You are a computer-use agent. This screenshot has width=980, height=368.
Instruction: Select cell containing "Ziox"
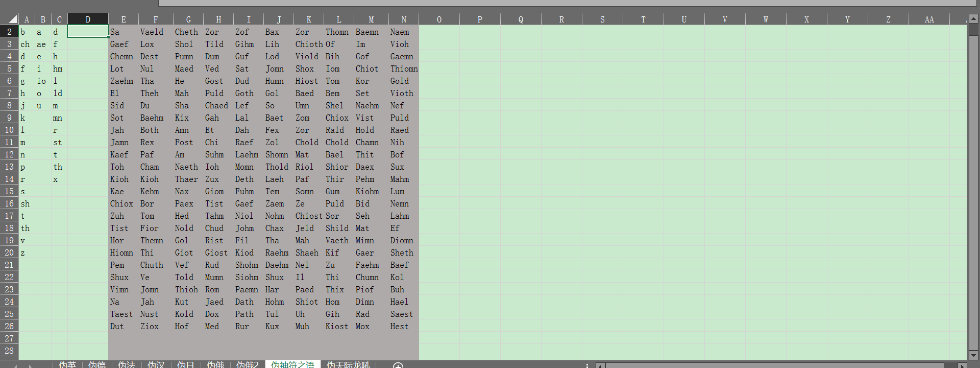(x=156, y=326)
